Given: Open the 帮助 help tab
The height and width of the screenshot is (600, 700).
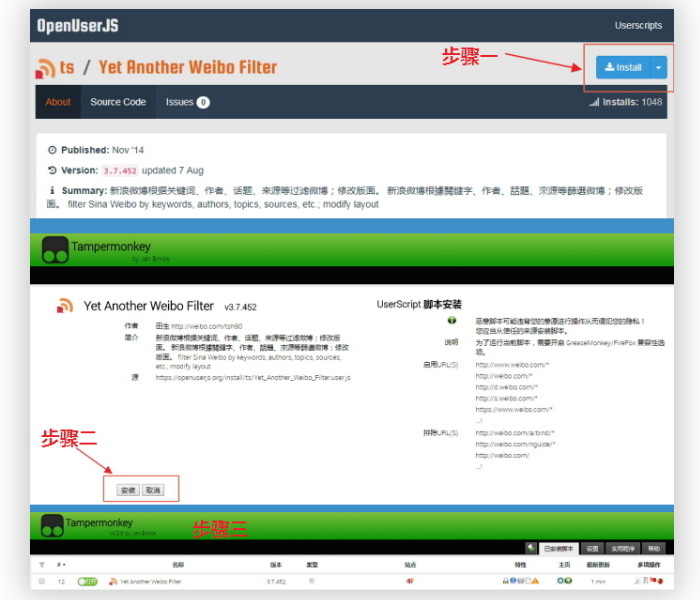Looking at the screenshot, I should 654,549.
